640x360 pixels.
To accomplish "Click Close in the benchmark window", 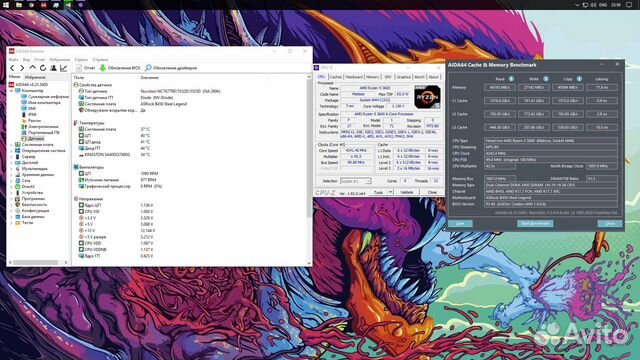I will tap(610, 224).
